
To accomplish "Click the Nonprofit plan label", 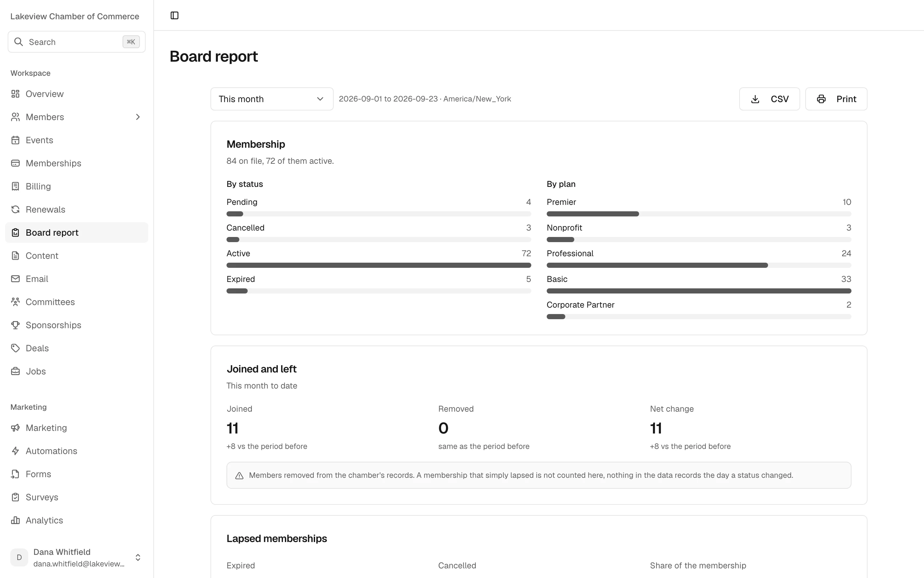I will click(564, 228).
